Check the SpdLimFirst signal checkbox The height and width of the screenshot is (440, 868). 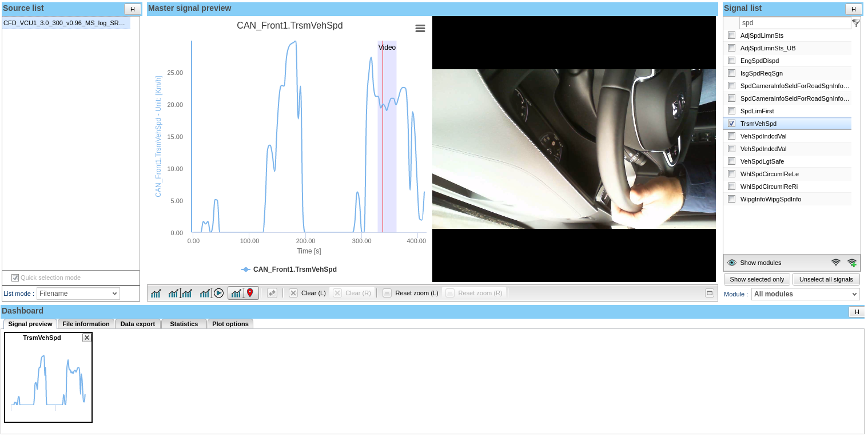(731, 111)
